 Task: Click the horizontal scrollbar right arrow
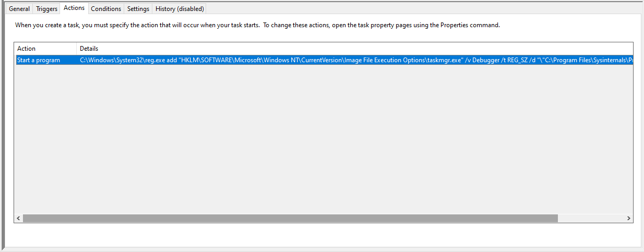[x=628, y=218]
